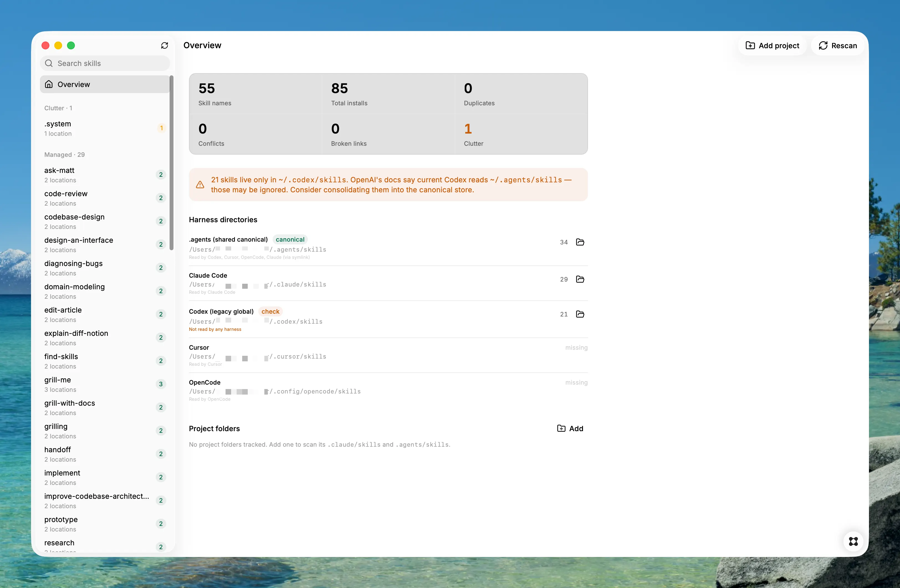Open grilling skill

pyautogui.click(x=105, y=431)
